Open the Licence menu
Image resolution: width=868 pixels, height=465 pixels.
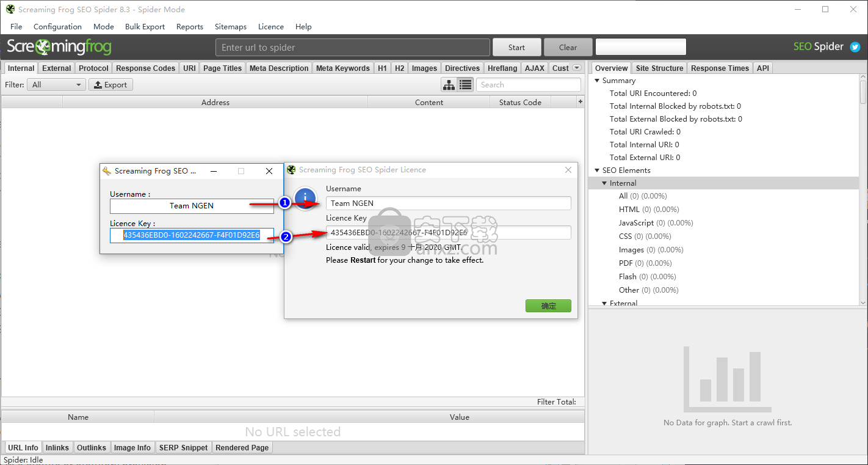(x=271, y=27)
